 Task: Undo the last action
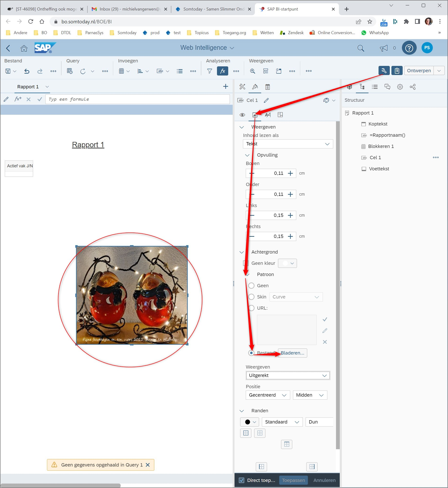click(27, 71)
